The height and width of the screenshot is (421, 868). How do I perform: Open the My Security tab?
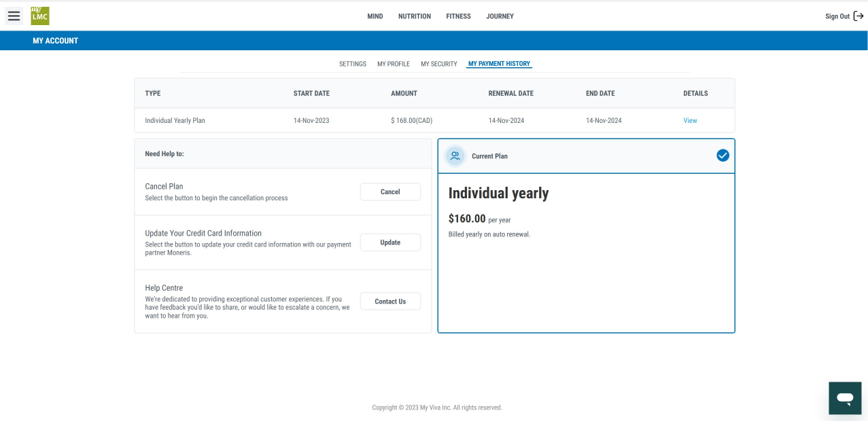point(439,64)
